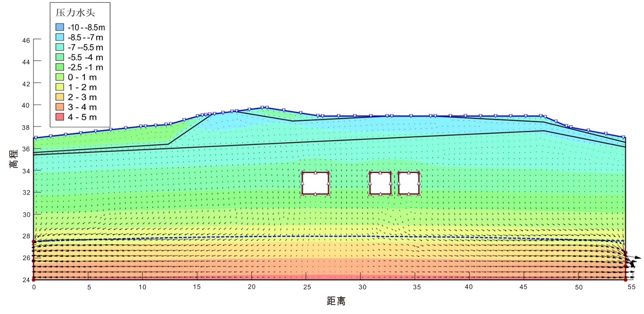Select the rightmost rectangular tunnel opening

tap(409, 183)
